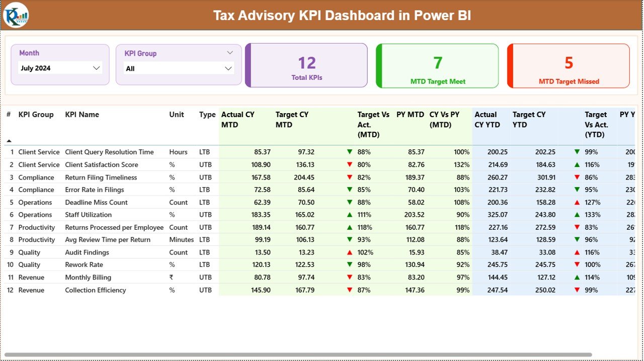Viewport: 644px width, 361px height.
Task: Click the red down triangle beside Collection Efficiency 87%
Action: pos(349,290)
